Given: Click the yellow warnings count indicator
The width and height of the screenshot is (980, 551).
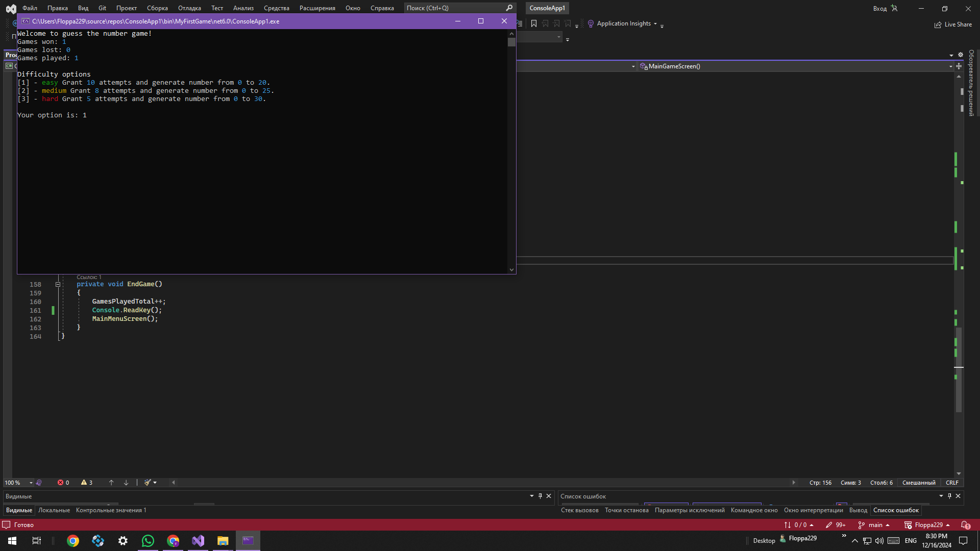Looking at the screenshot, I should tap(87, 483).
